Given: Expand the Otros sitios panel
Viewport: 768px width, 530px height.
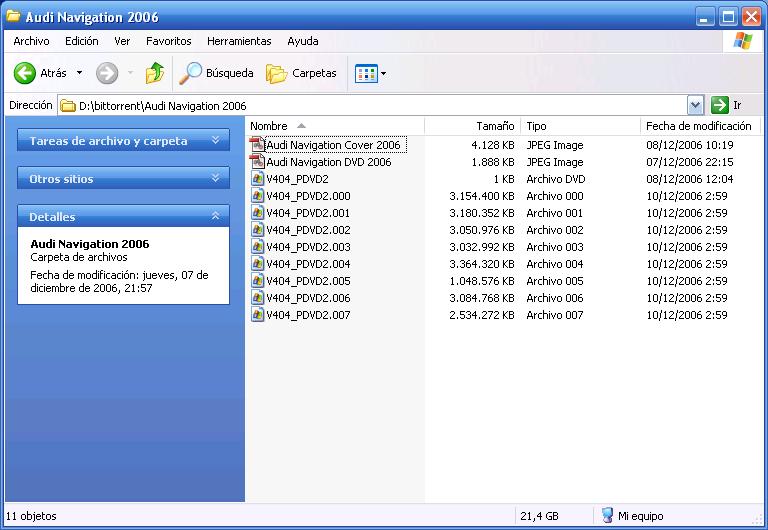Looking at the screenshot, I should tap(215, 178).
